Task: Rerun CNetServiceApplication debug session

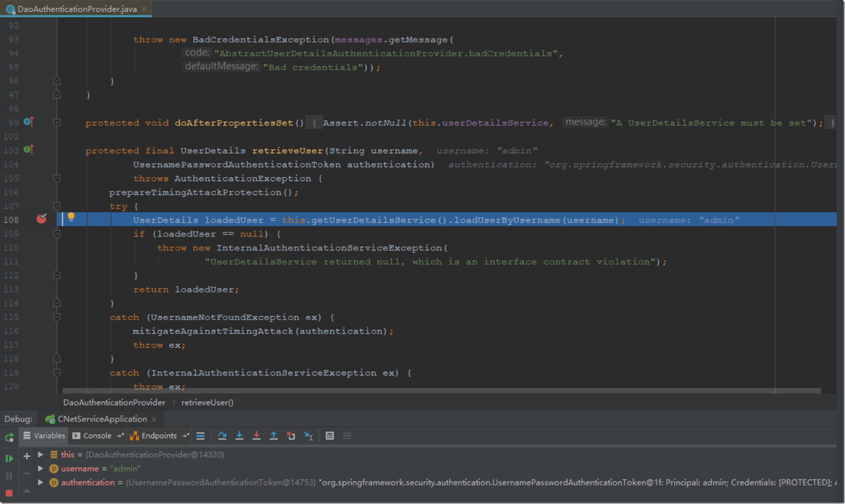Action: coord(9,437)
